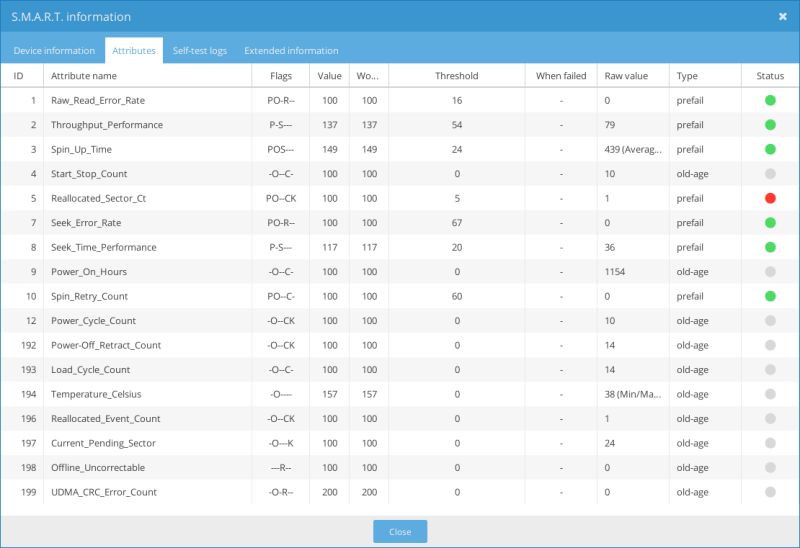
Task: Click raw value 1154 for Power_On_Hours
Action: 614,272
